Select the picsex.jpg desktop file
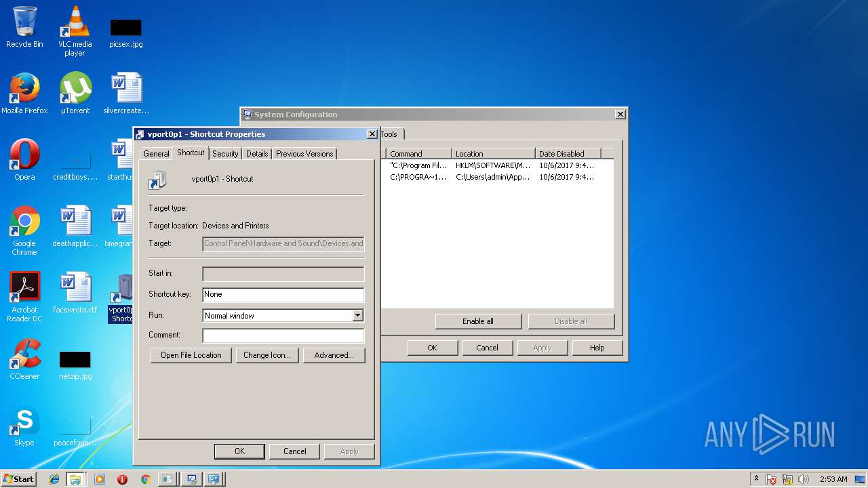 pos(125,33)
